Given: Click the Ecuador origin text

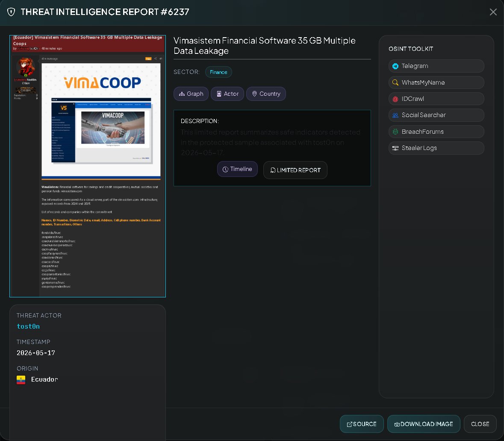Looking at the screenshot, I should 44,379.
